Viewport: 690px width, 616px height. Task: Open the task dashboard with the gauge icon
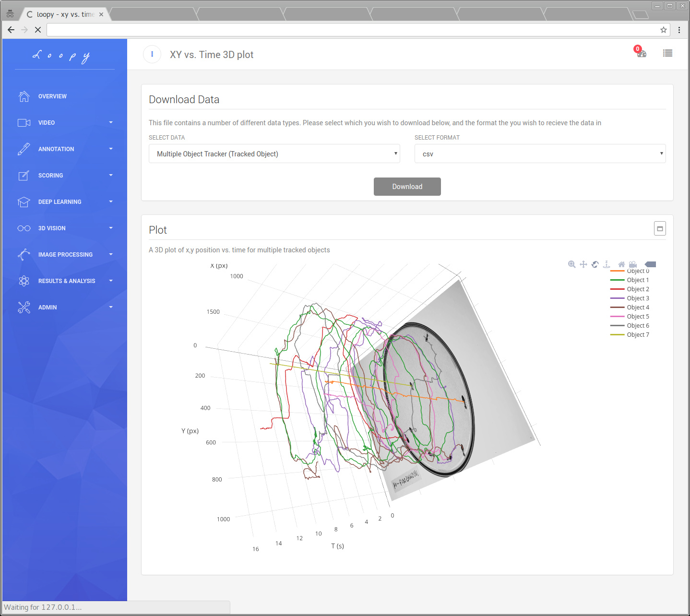tap(642, 54)
